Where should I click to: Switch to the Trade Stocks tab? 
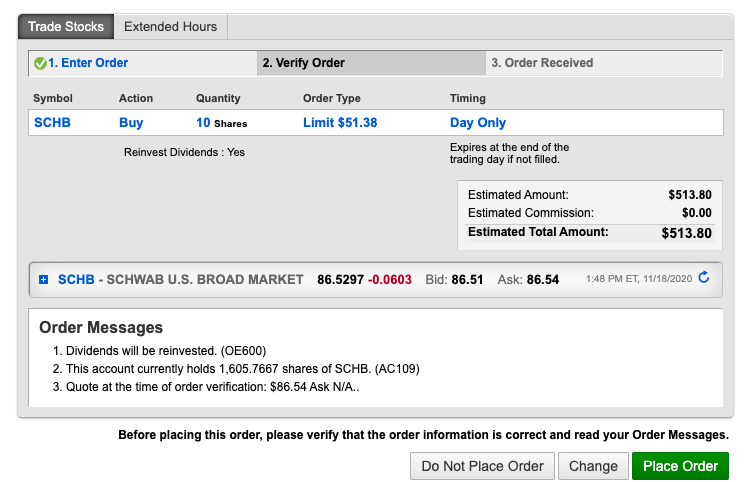pos(66,27)
